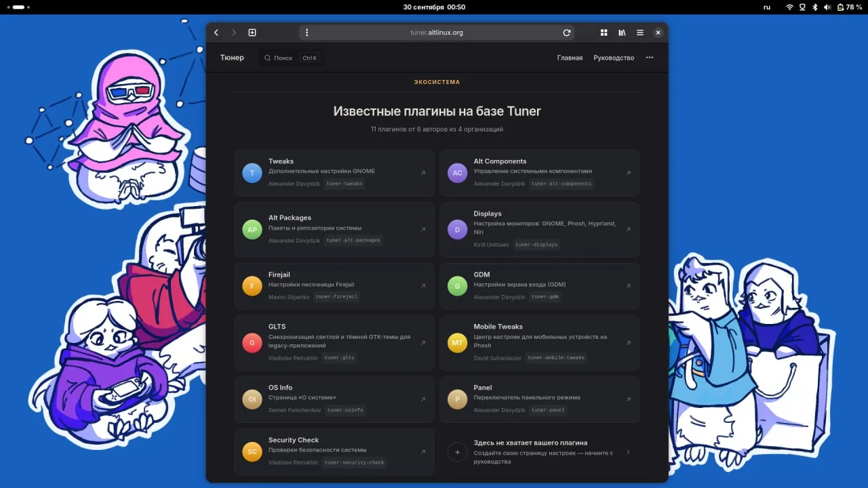Click the GLTS red G avatar

click(x=252, y=342)
